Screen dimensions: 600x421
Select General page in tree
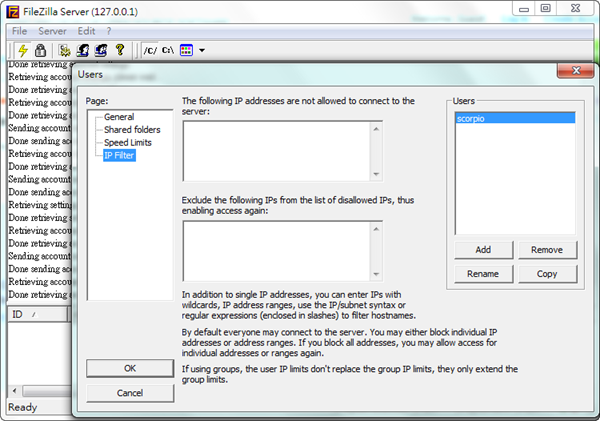(x=119, y=117)
